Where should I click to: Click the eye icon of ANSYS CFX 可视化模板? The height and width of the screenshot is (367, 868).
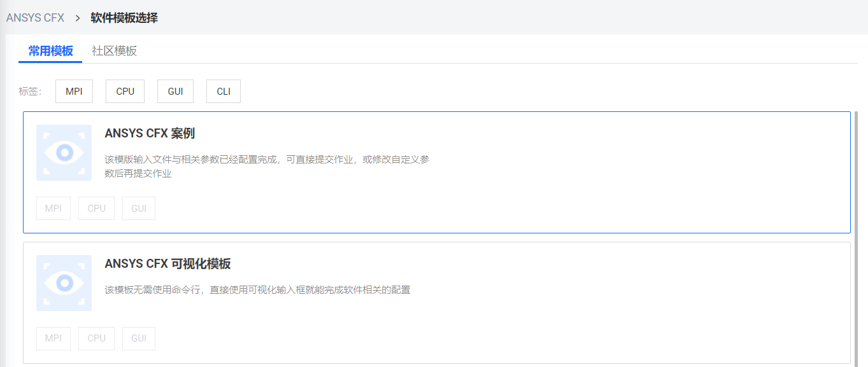64,283
